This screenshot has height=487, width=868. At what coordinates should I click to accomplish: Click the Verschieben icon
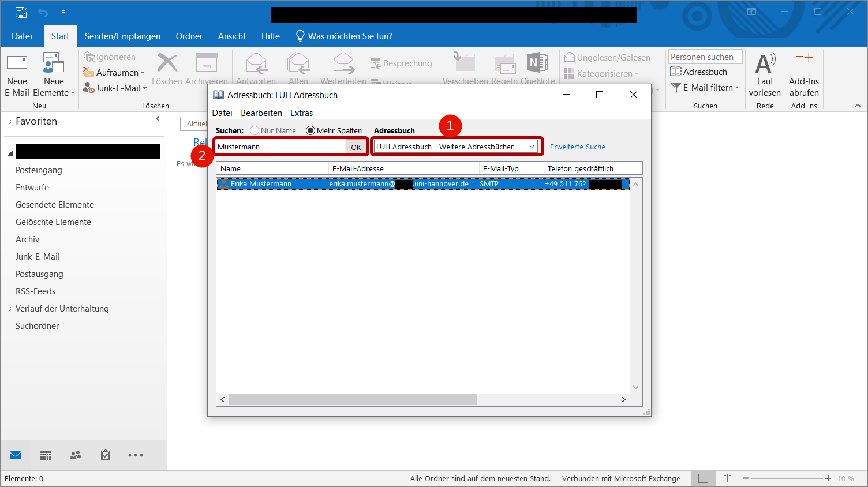[x=465, y=62]
